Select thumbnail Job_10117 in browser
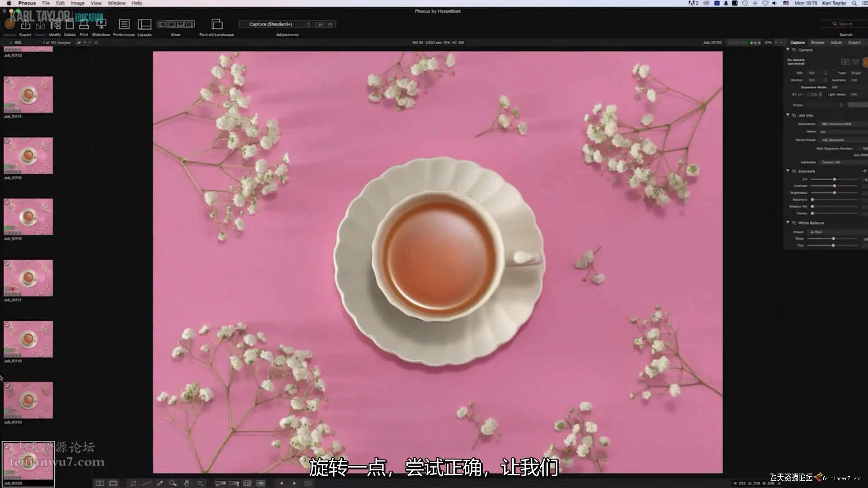This screenshot has height=488, width=868. pos(28,278)
